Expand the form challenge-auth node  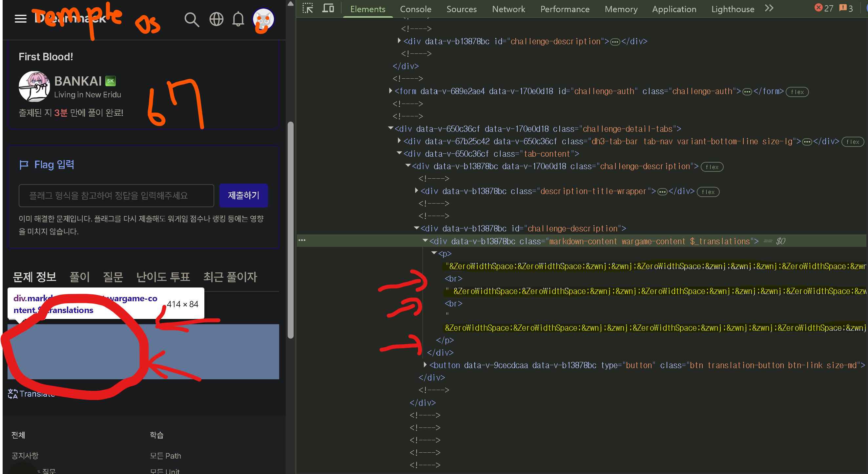pyautogui.click(x=390, y=91)
